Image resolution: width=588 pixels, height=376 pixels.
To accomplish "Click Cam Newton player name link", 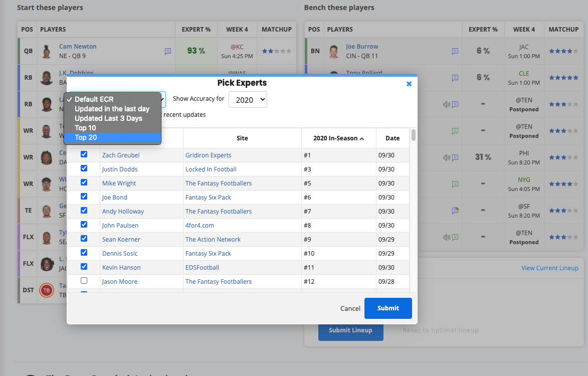I will pos(78,47).
